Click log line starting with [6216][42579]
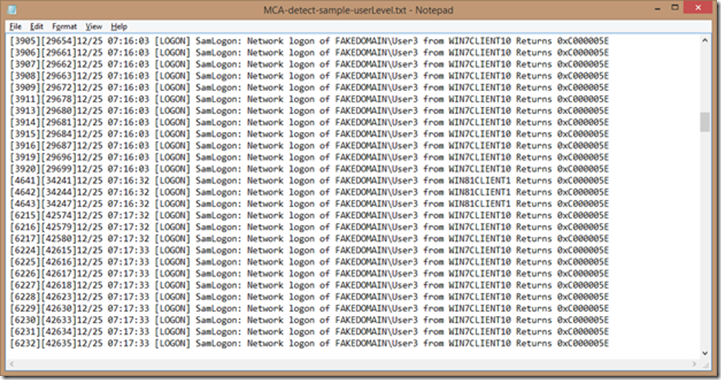This screenshot has width=721, height=380. pos(309,227)
